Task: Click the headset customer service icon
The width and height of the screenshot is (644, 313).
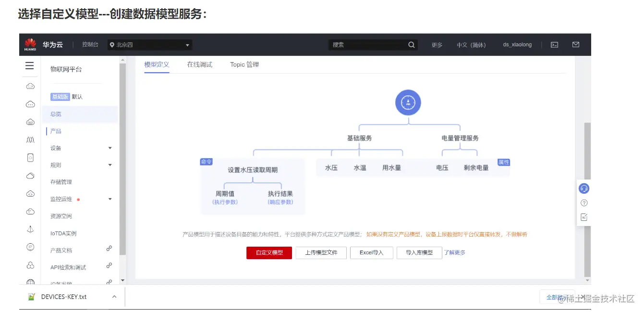Action: [584, 188]
